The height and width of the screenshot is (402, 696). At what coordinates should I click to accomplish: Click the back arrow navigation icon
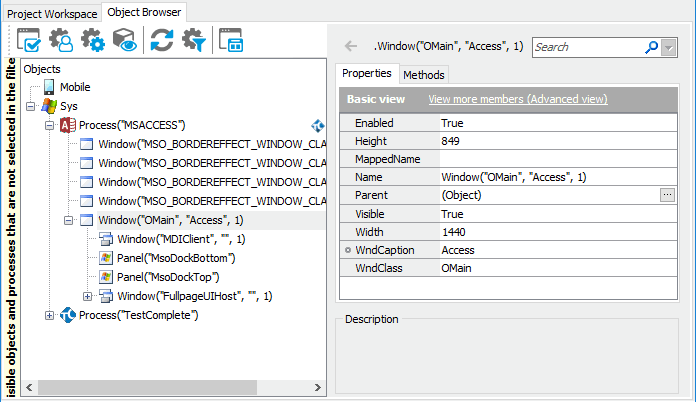[351, 46]
